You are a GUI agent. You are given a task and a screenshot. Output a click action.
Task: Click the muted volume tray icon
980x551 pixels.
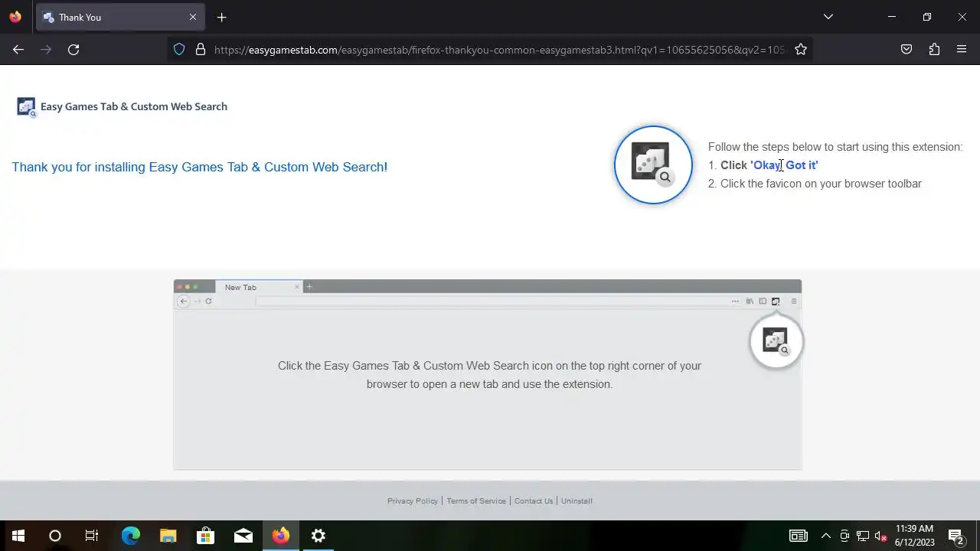[x=881, y=536]
